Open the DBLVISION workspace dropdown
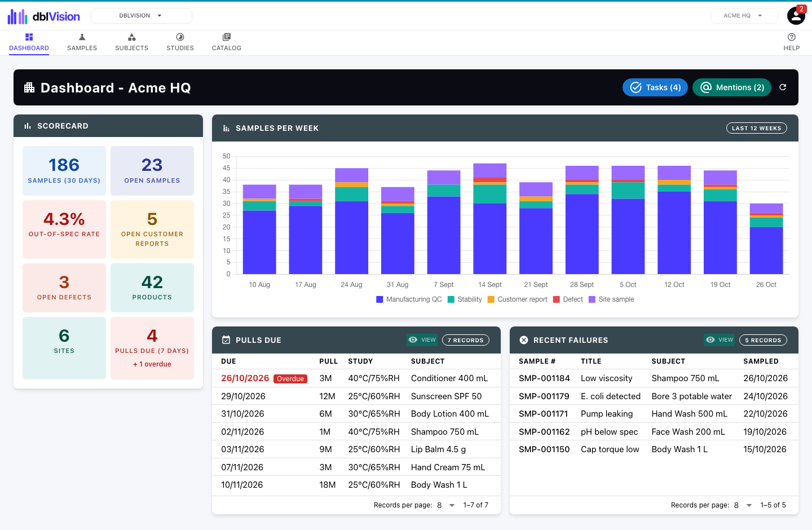 [142, 16]
